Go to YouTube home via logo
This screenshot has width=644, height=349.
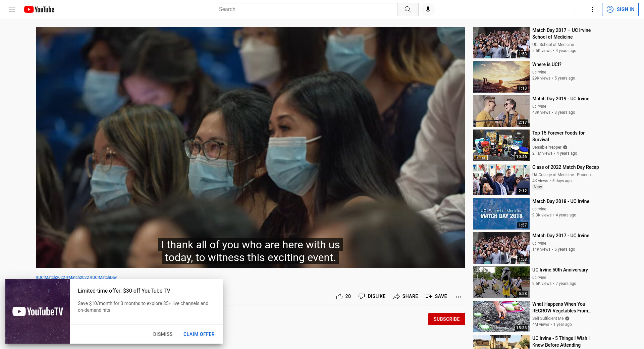pos(39,9)
